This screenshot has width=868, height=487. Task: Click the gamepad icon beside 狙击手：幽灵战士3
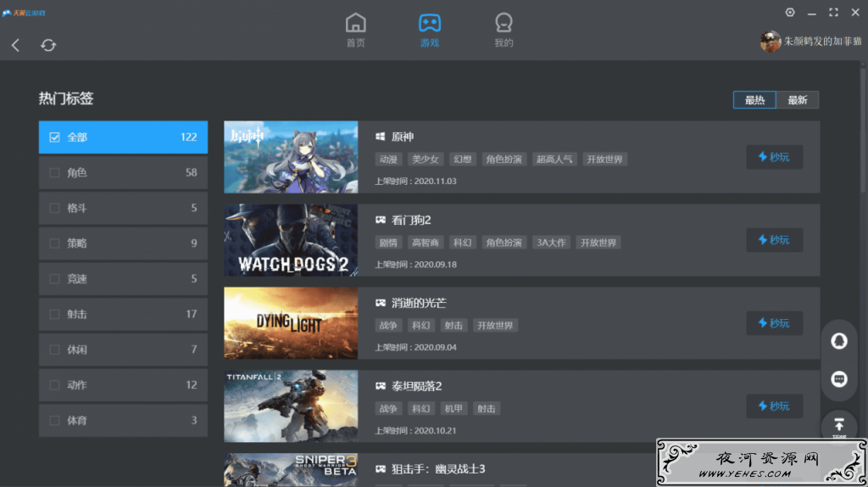(x=381, y=469)
